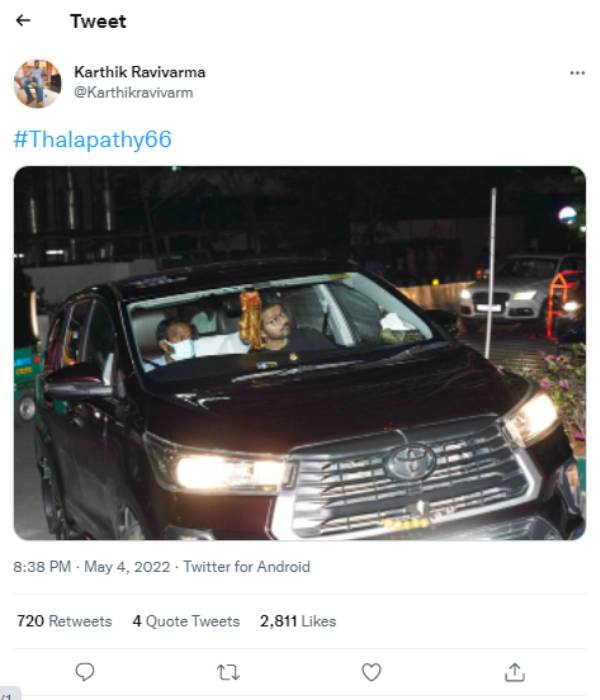View the 720 Retweets list
Screen dimensions: 600x700
pos(64,621)
